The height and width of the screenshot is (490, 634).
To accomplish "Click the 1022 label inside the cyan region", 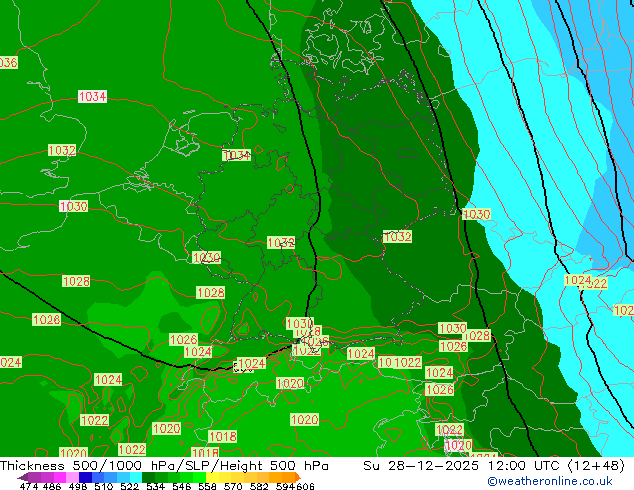I will coord(595,284).
